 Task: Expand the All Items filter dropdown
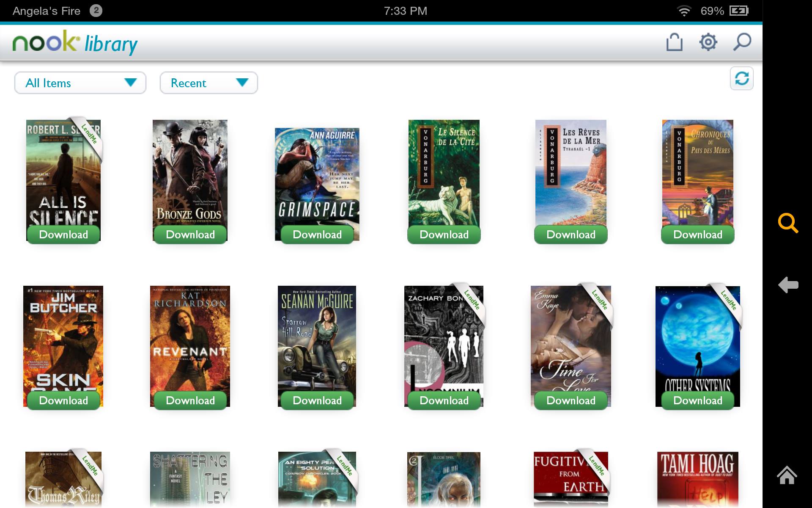(80, 83)
